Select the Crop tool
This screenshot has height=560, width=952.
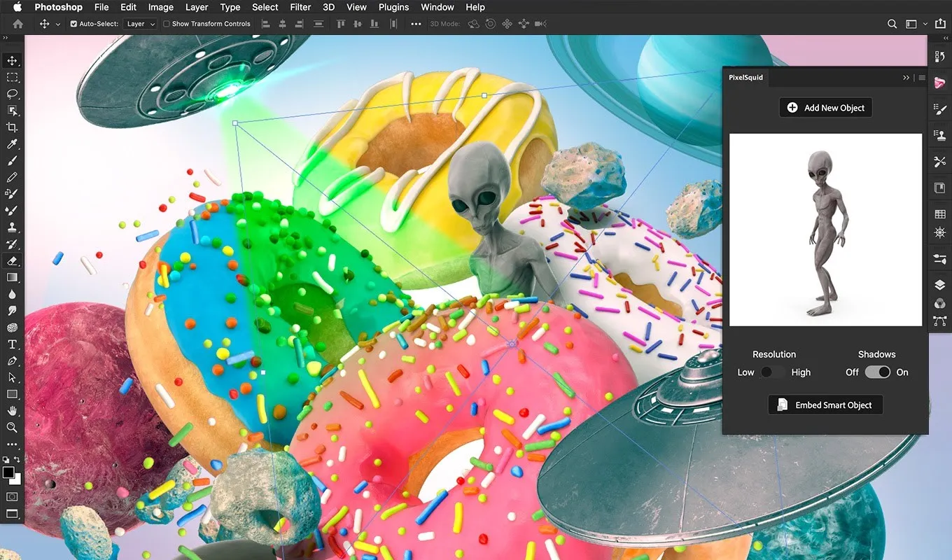(12, 127)
